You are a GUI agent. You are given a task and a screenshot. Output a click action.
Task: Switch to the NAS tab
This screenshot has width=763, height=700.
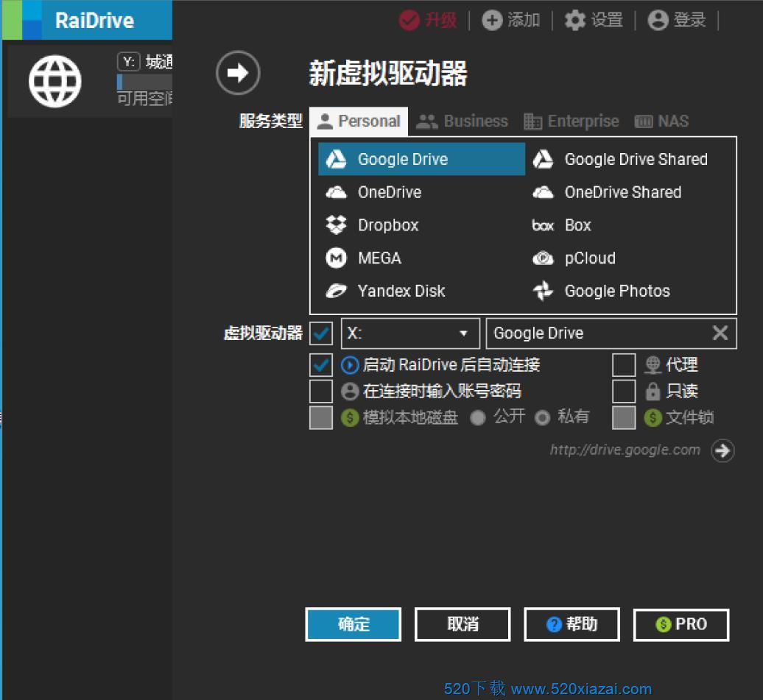pyautogui.click(x=662, y=121)
